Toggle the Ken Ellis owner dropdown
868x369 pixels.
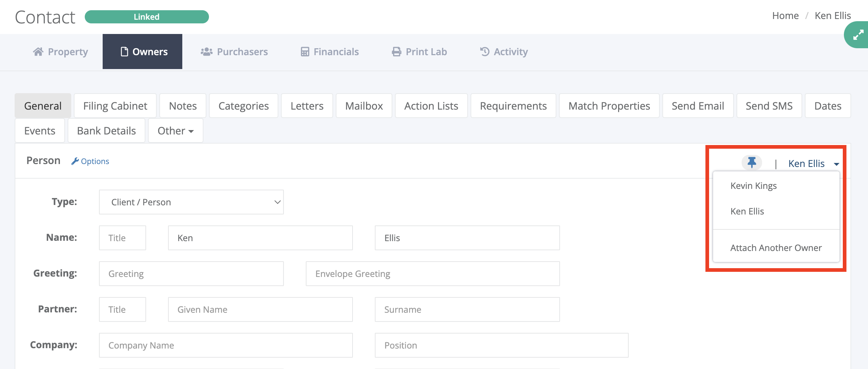tap(814, 164)
